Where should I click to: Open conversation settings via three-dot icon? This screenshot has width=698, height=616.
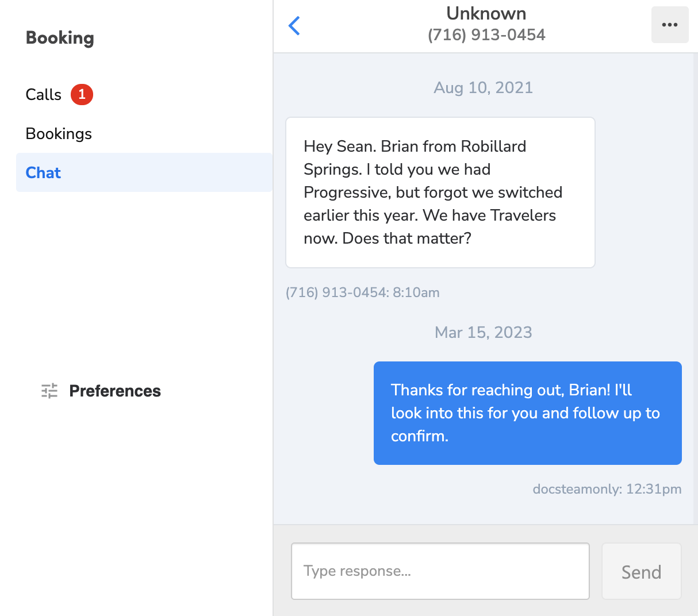pos(670,24)
